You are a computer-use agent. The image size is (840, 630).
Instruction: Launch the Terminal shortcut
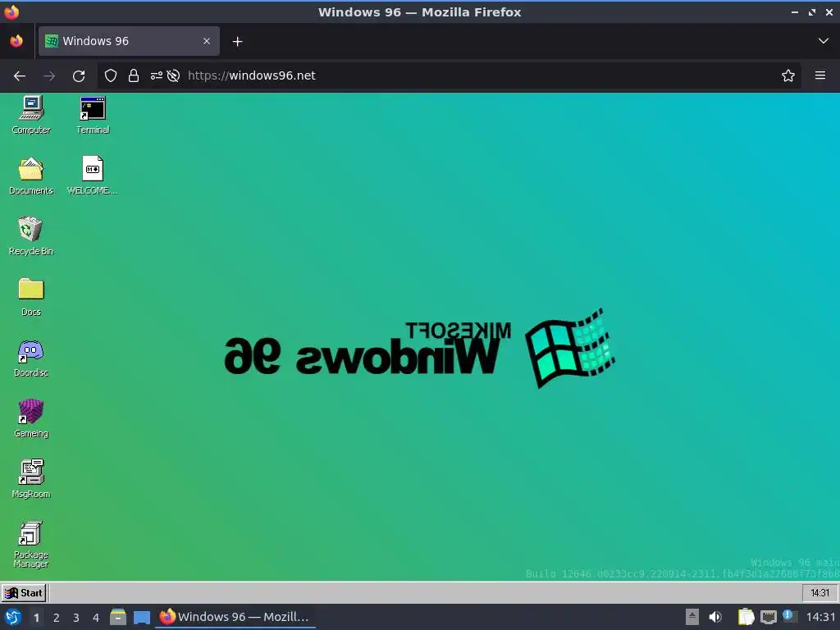click(93, 115)
